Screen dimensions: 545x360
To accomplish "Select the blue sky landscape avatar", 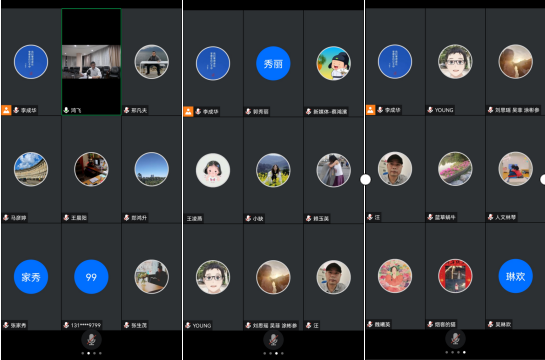I will (x=152, y=169).
